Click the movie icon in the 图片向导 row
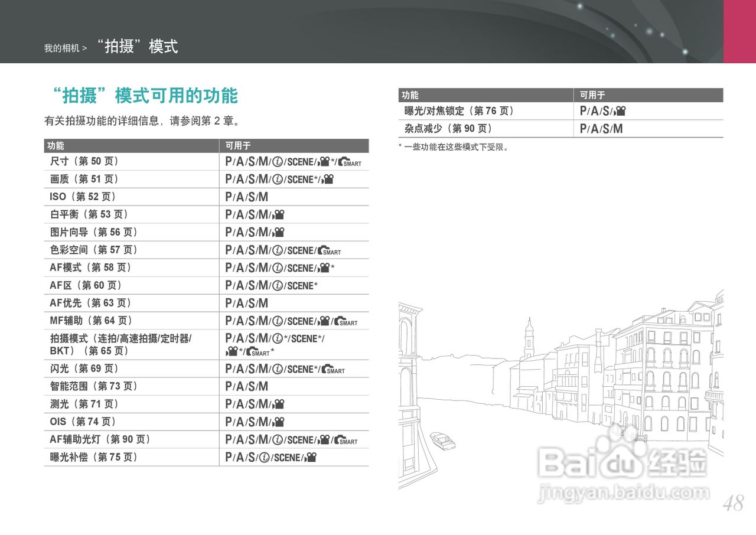This screenshot has height=535, width=756. (x=279, y=233)
